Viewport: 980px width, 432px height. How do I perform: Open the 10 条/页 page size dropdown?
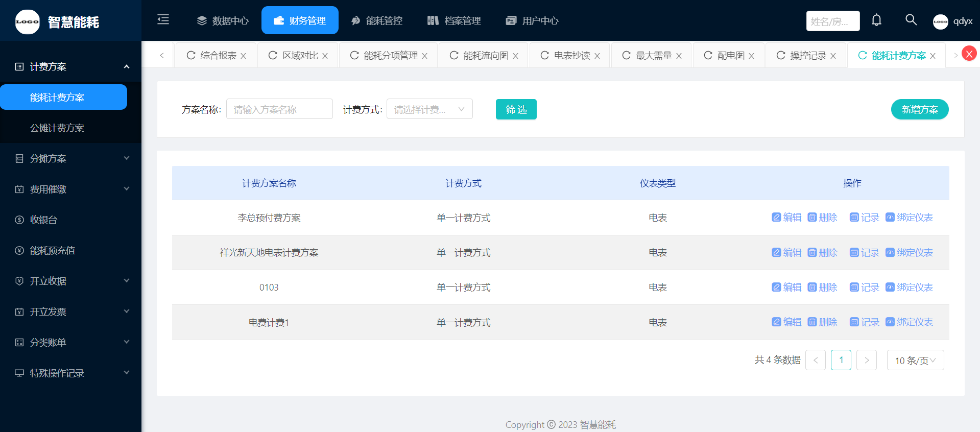(915, 361)
